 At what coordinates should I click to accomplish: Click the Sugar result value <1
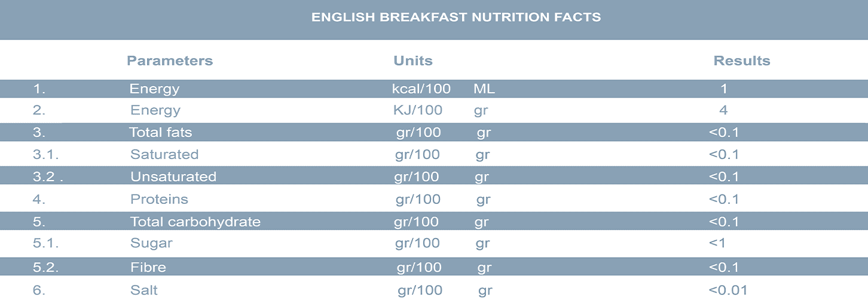[x=717, y=243]
